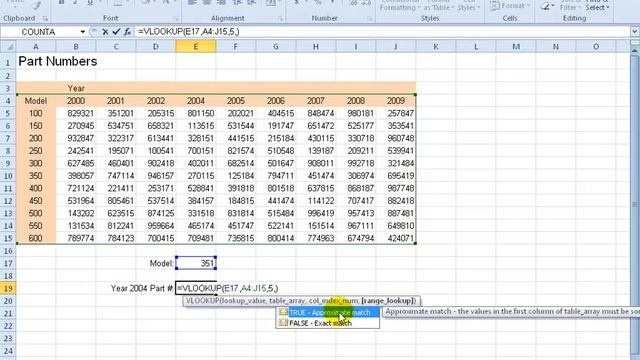Click the cell with value 801150
The height and width of the screenshot is (360, 640).
[x=196, y=113]
